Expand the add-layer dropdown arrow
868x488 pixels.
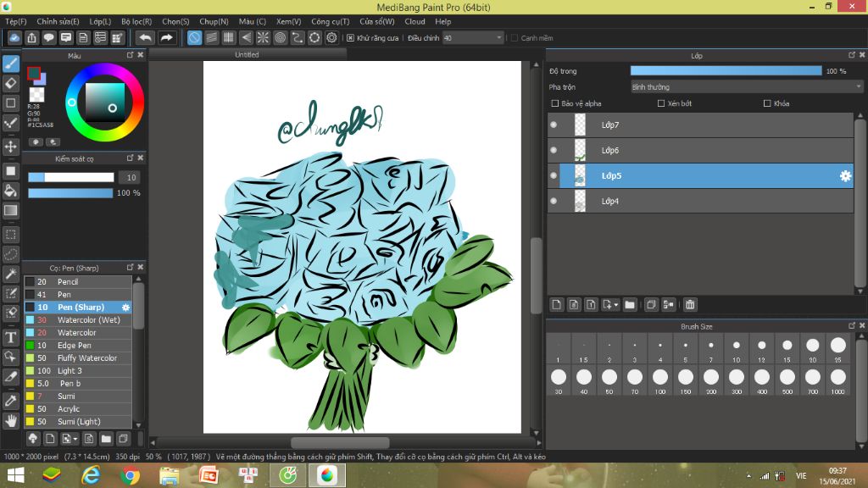pyautogui.click(x=615, y=305)
